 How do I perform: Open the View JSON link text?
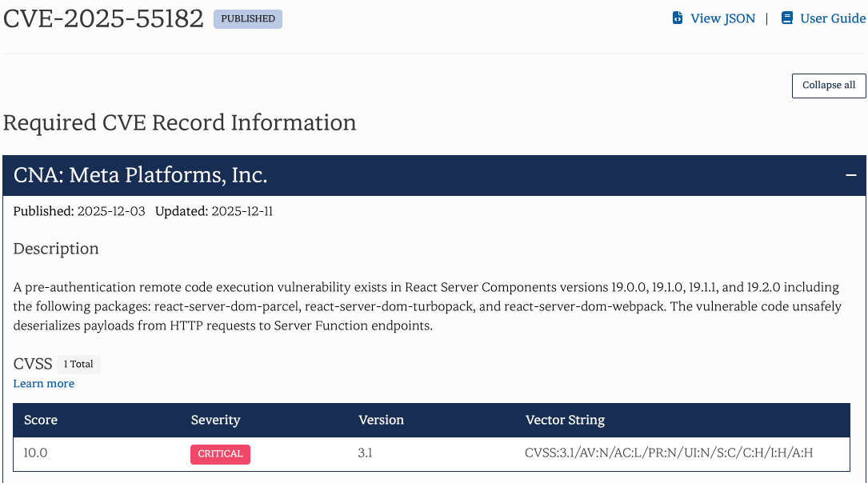722,18
